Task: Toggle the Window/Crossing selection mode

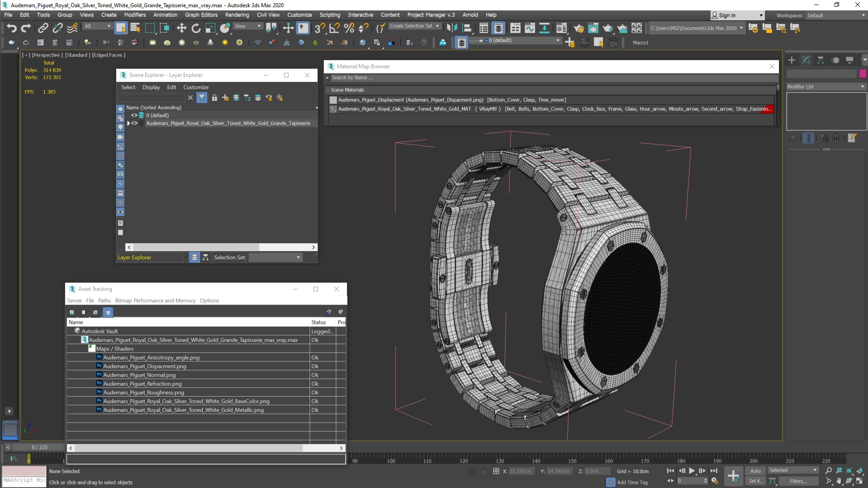Action: click(x=164, y=28)
